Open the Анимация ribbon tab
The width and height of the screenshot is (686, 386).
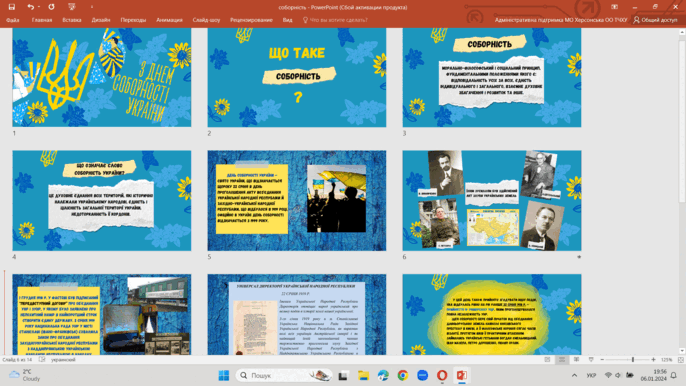[169, 20]
